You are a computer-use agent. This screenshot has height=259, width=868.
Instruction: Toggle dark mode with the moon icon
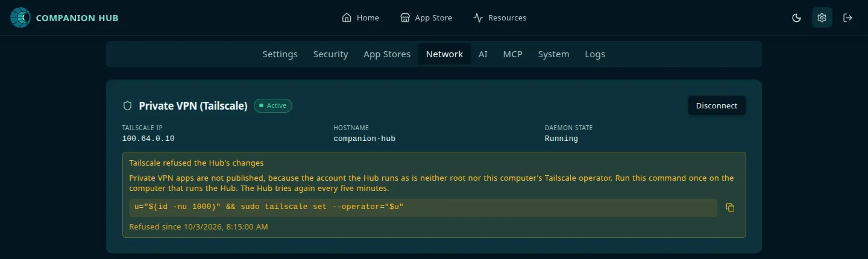(x=796, y=18)
